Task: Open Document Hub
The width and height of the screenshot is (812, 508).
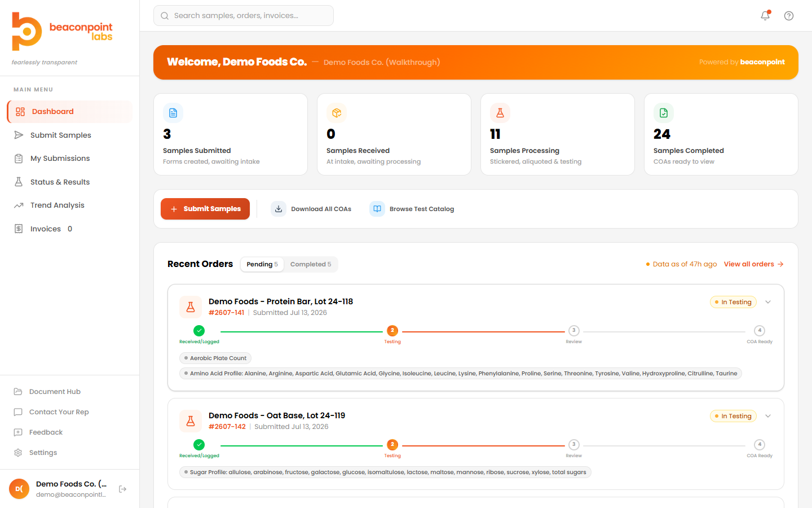Action: click(70, 392)
